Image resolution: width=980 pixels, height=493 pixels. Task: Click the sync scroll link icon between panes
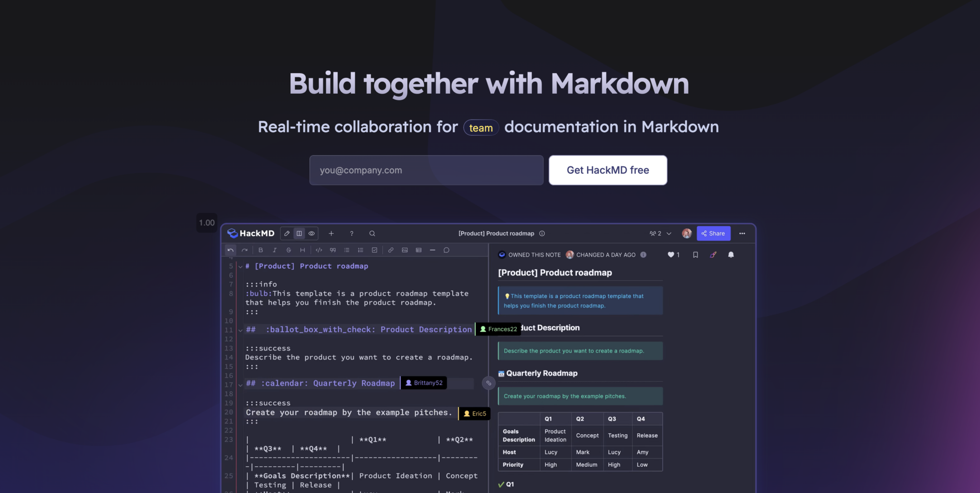click(489, 383)
